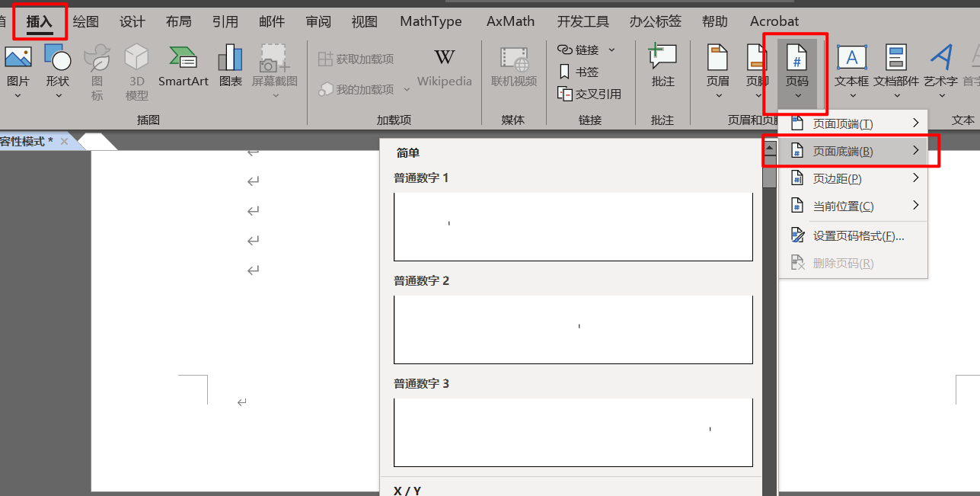Open the 开发工具 tab
Image resolution: width=980 pixels, height=496 pixels.
(x=583, y=21)
